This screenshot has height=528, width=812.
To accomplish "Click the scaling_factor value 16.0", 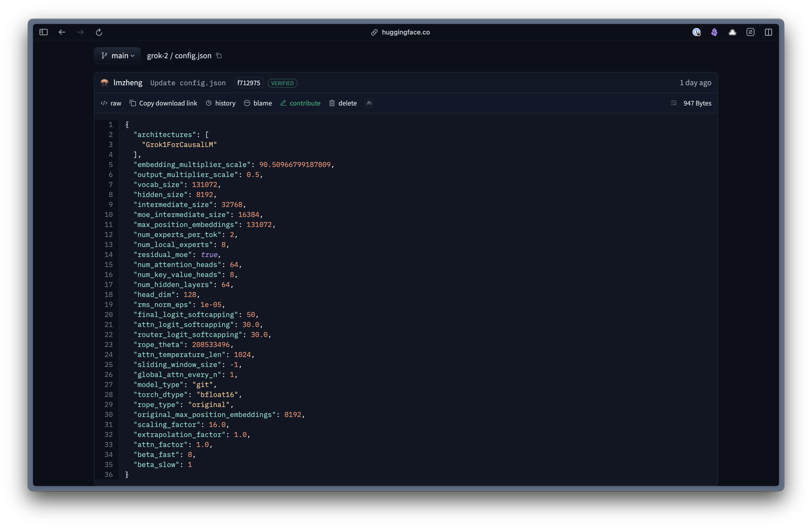I will pyautogui.click(x=217, y=425).
